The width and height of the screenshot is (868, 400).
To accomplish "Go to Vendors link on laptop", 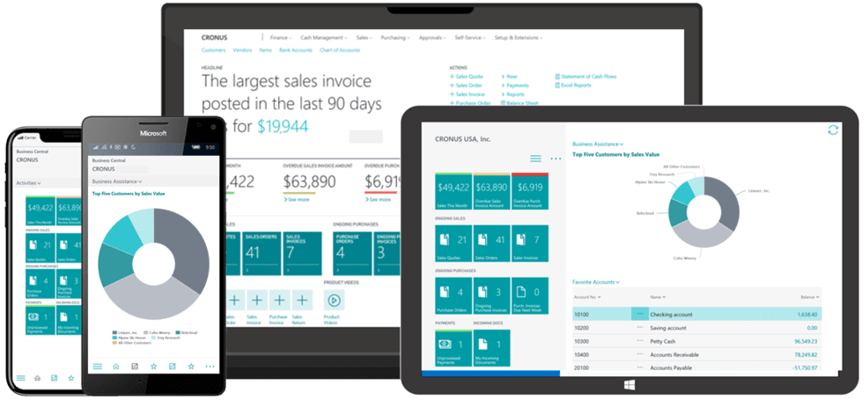I will tap(242, 50).
